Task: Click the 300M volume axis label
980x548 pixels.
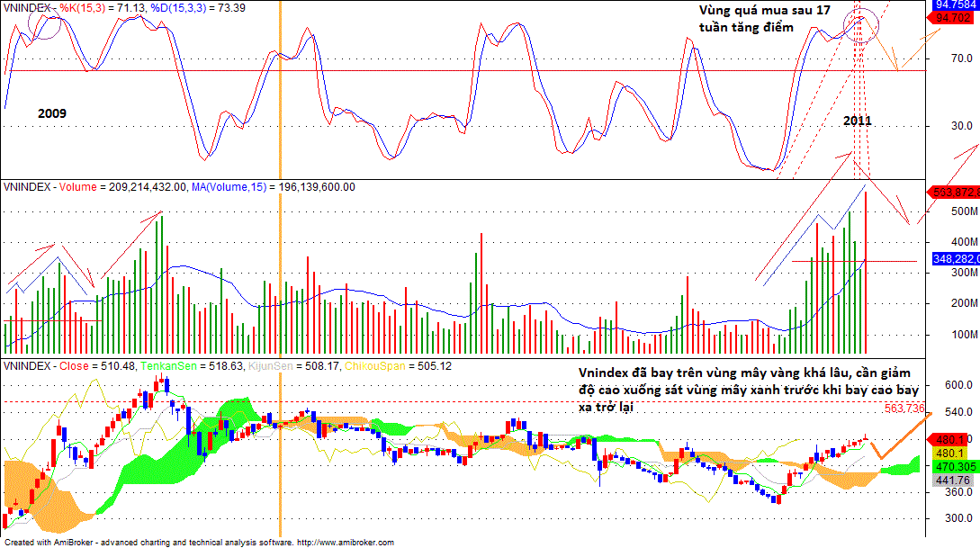Action: tap(964, 273)
